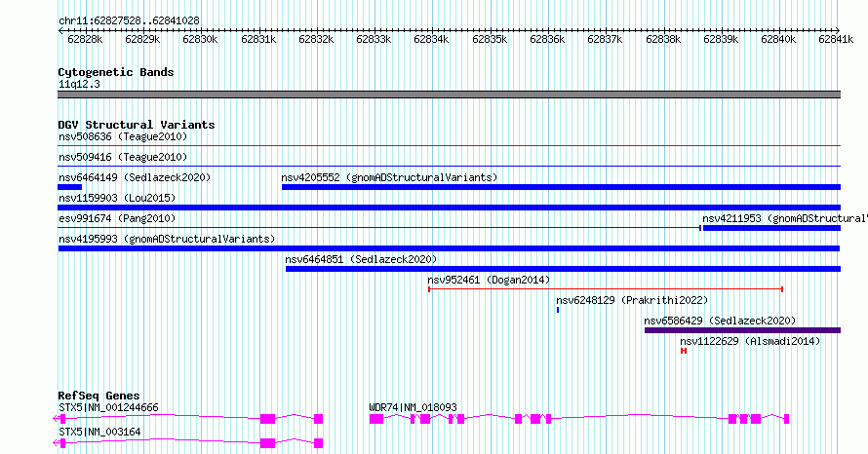This screenshot has width=868, height=454.
Task: Open the STX5|NM_003164 transcript label
Action: click(99, 432)
